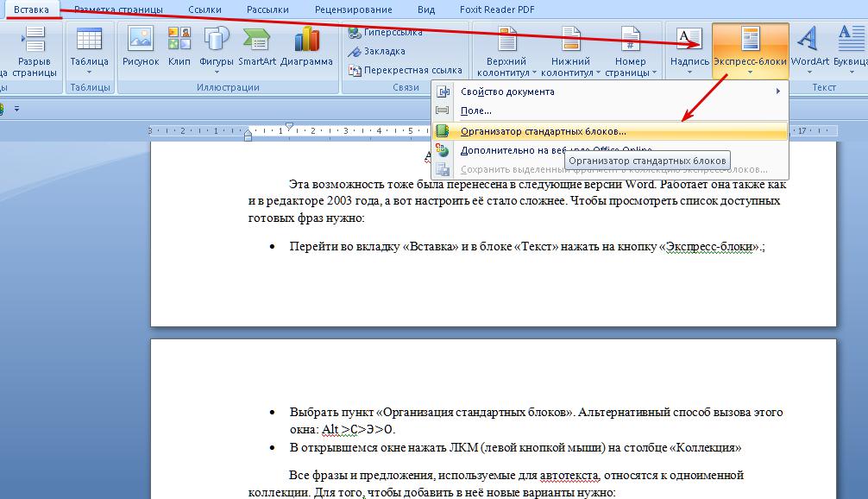Open the WordArt gallery

[809, 47]
